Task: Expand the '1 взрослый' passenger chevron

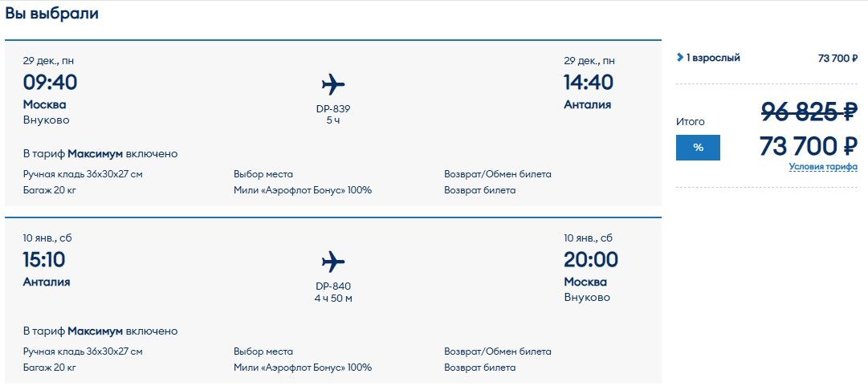Action: [x=679, y=58]
